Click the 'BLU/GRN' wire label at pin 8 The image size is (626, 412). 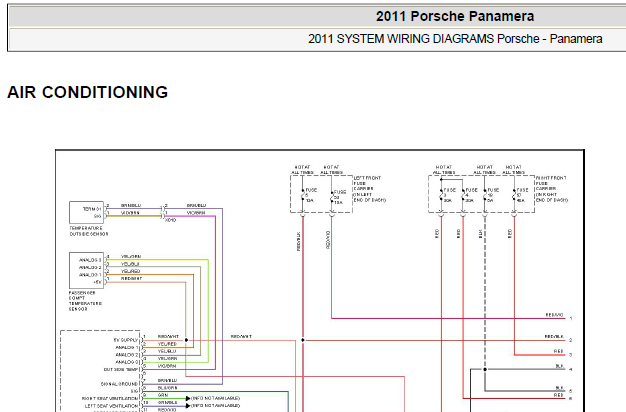point(167,388)
